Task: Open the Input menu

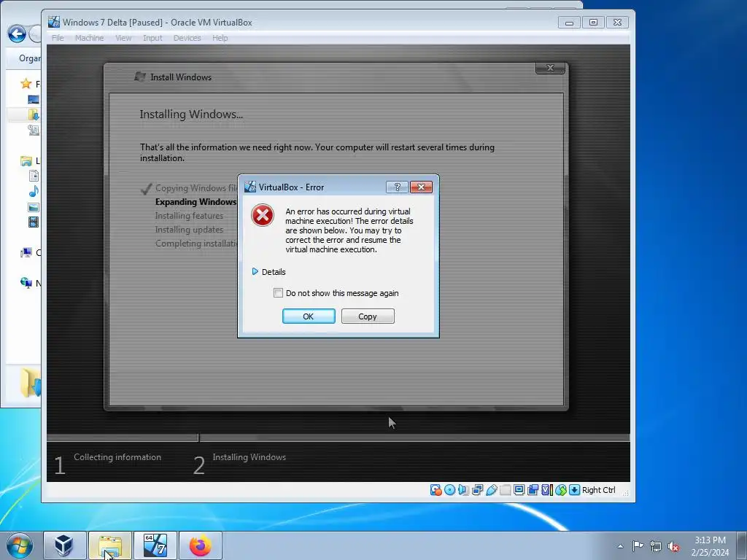Action: [x=152, y=38]
